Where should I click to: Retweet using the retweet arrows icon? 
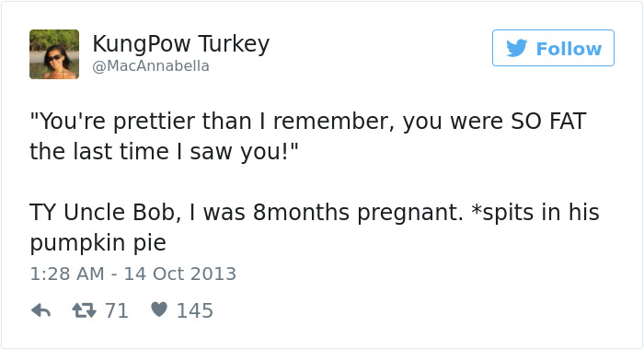pyautogui.click(x=85, y=310)
